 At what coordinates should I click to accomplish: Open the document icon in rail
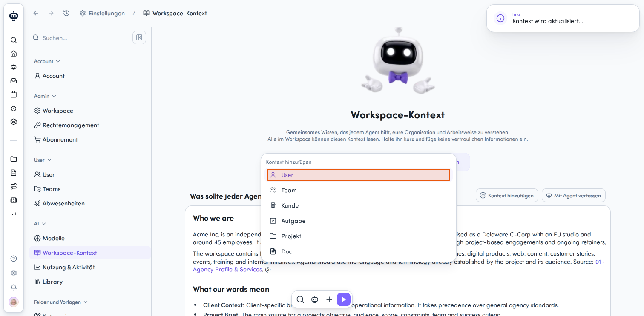point(14,173)
